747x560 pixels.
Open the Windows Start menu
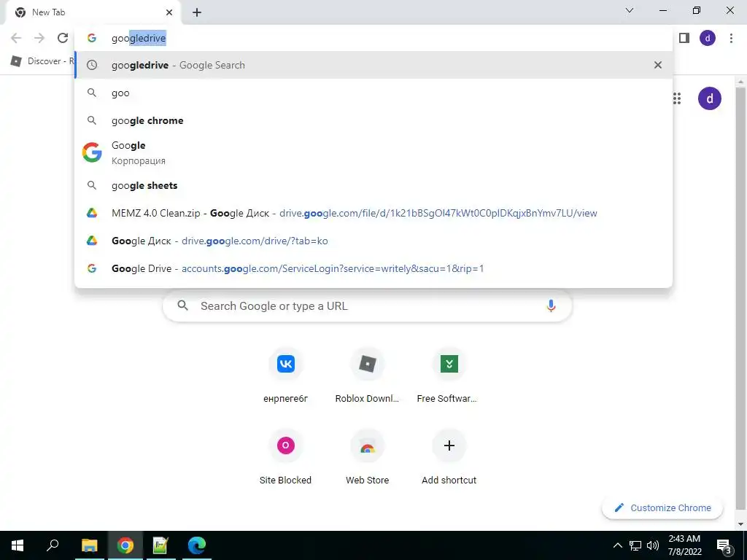point(18,545)
